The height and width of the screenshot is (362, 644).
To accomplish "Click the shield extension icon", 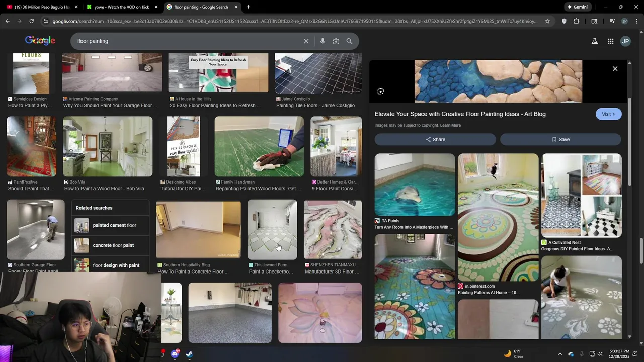I will 564,21.
